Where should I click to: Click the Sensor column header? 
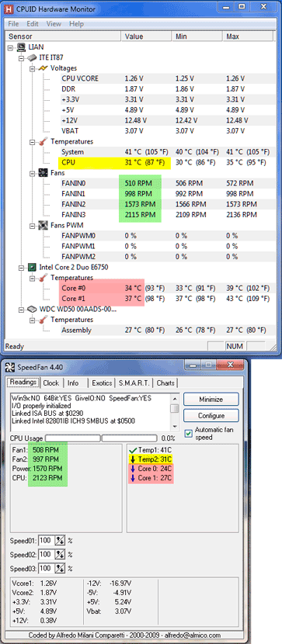pos(64,36)
